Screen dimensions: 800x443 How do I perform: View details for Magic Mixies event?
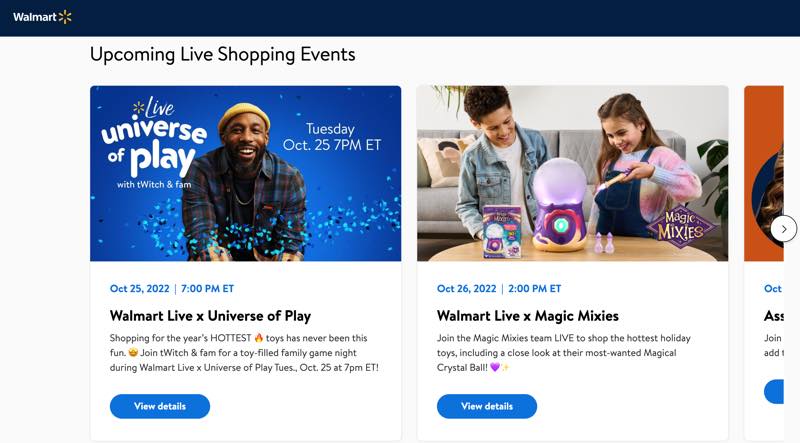click(487, 406)
